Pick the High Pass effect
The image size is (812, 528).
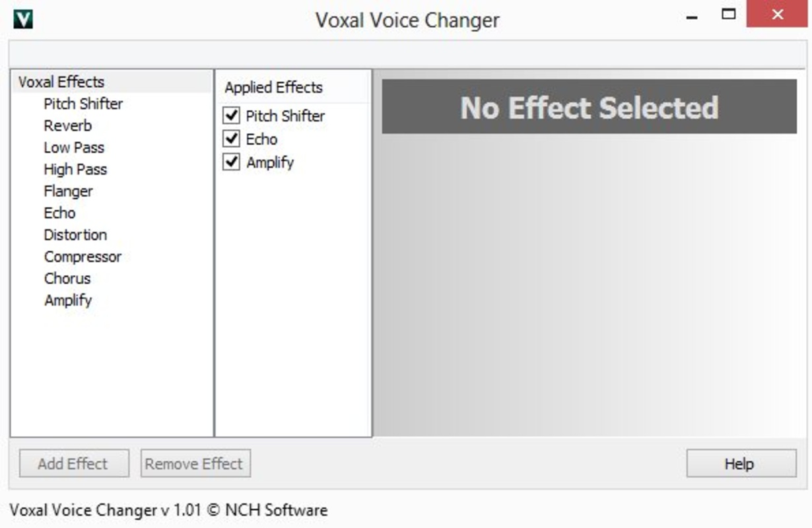75,170
